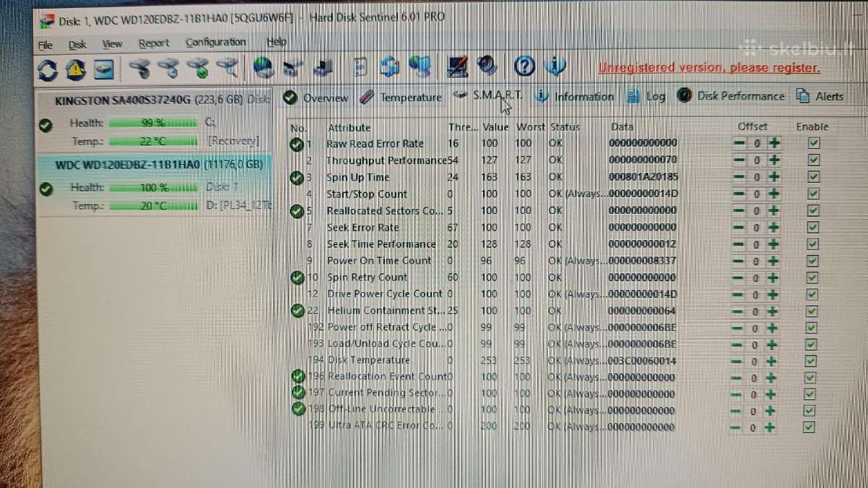Switch to the Alerts tab
Viewport: 868px width, 488px height.
(820, 95)
